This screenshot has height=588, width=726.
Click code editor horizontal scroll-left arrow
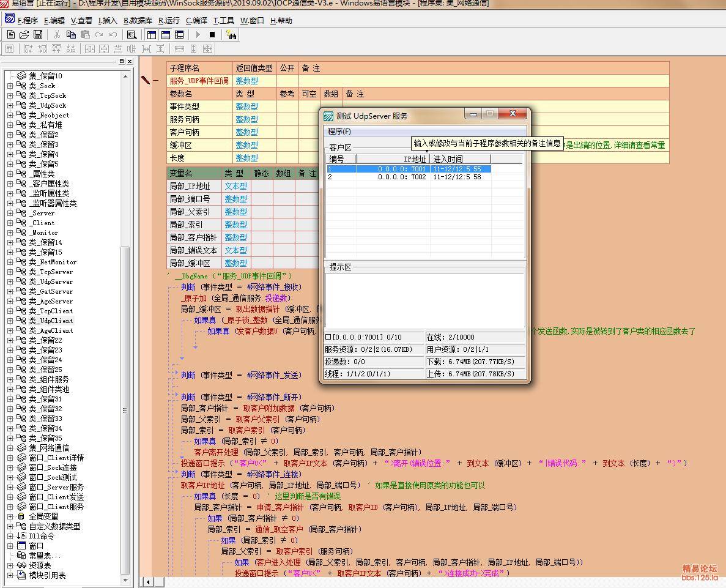(x=147, y=582)
